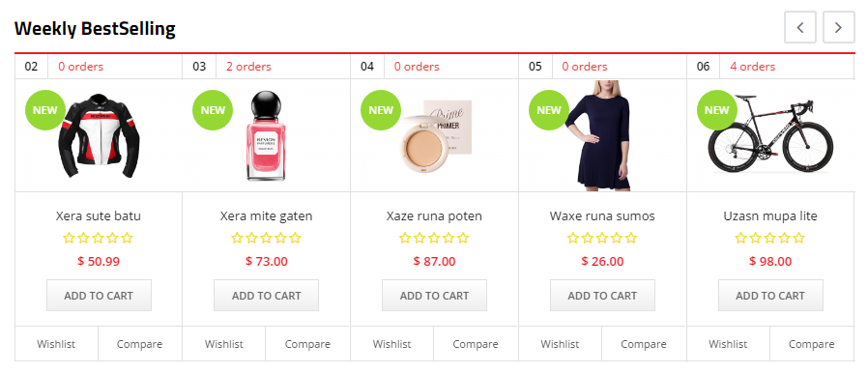The width and height of the screenshot is (868, 373).
Task: Add Uzasn mupa lite to Wishlist
Action: tap(728, 344)
